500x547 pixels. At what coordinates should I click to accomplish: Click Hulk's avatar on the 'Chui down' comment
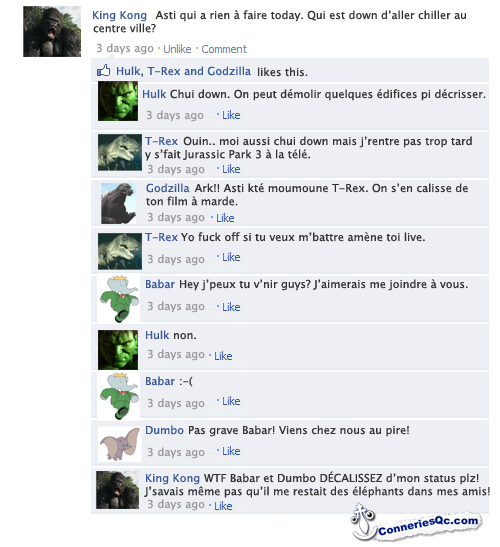pyautogui.click(x=118, y=101)
